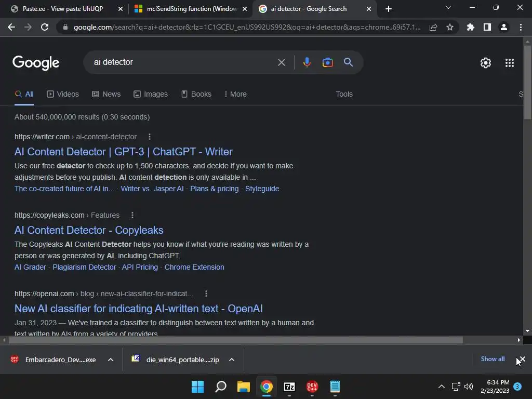Open a new browser tab
Viewport: 532px width, 399px height.
389,9
